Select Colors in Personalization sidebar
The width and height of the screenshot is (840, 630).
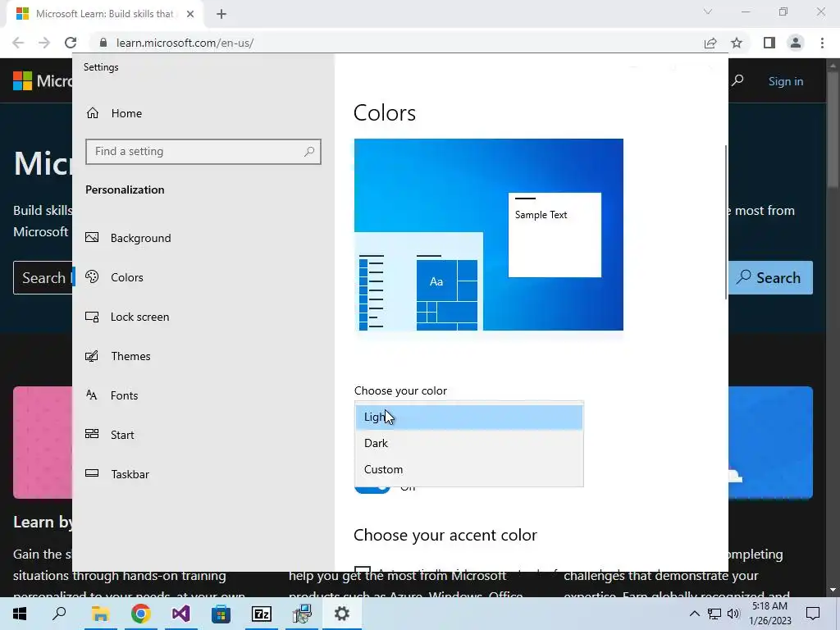click(x=115, y=277)
